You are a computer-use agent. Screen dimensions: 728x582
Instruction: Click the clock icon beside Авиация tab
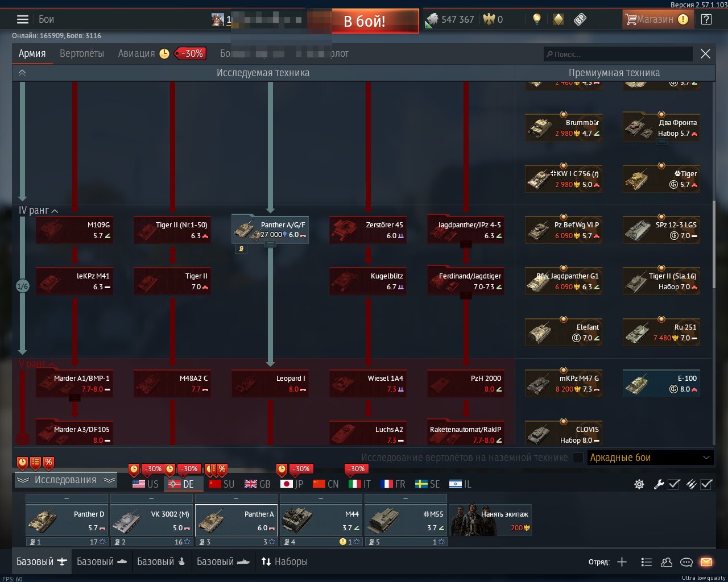click(164, 53)
